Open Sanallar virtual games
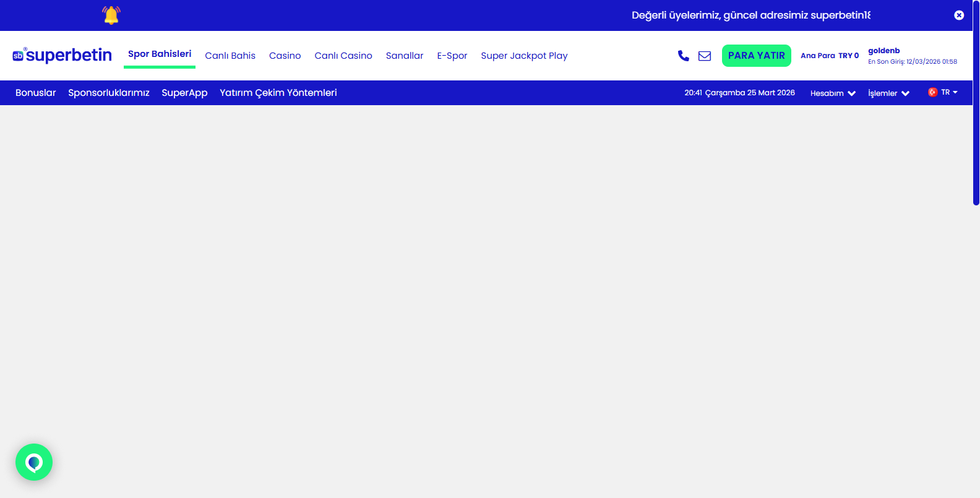Screen dimensions: 980x498 tap(405, 56)
